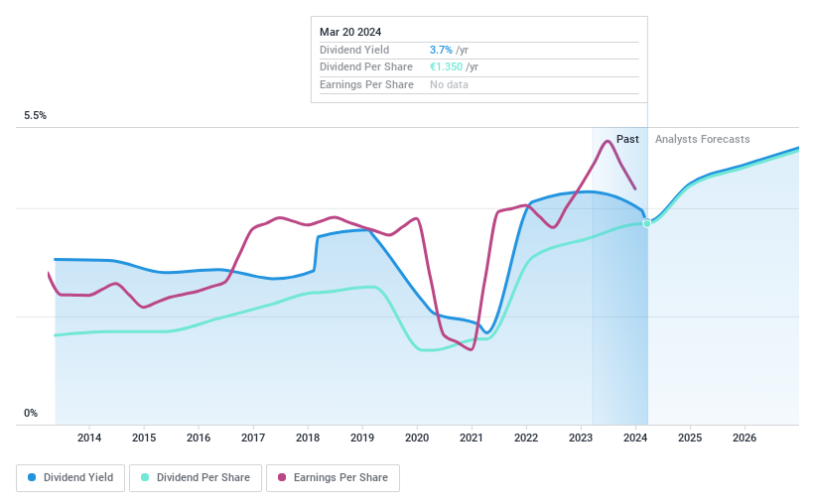Viewport: 815px width, 504px height.
Task: Click the magenta Earnings Per Share legend dot
Action: (282, 477)
